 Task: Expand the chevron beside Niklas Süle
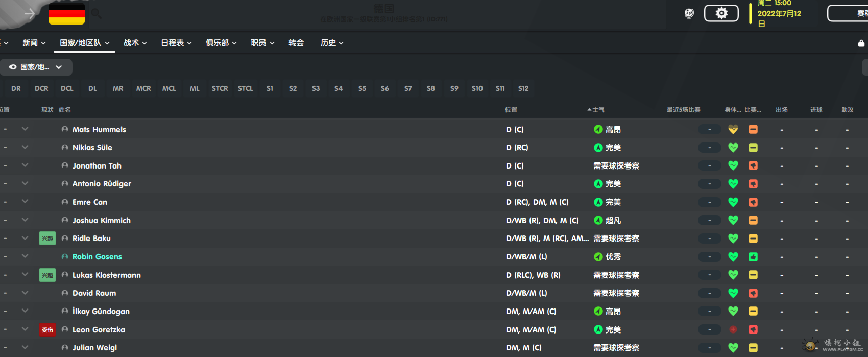coord(25,147)
